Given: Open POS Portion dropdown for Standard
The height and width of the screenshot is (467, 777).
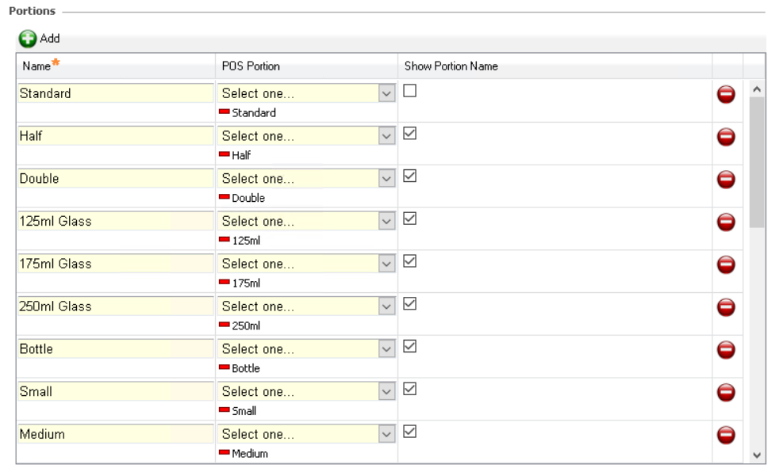Looking at the screenshot, I should (x=387, y=93).
